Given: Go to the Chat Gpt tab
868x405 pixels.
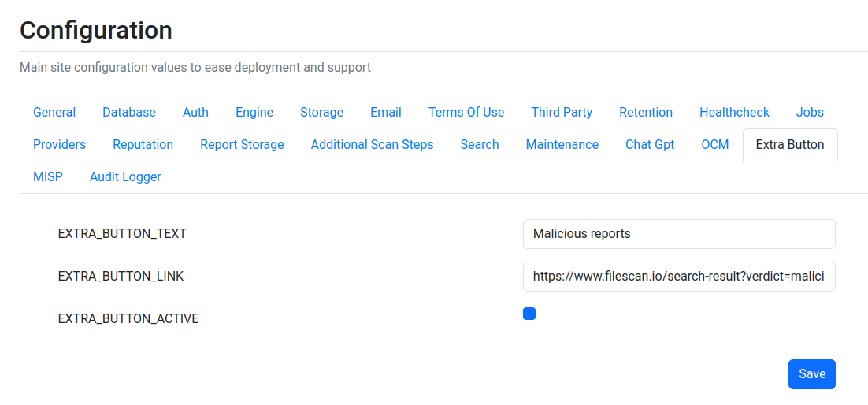Looking at the screenshot, I should 649,145.
